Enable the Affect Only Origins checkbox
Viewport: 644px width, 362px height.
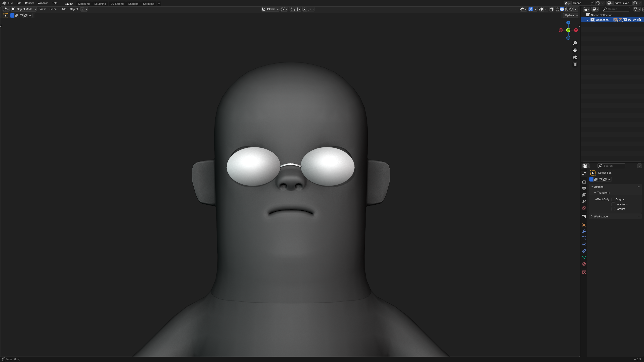pos(613,199)
